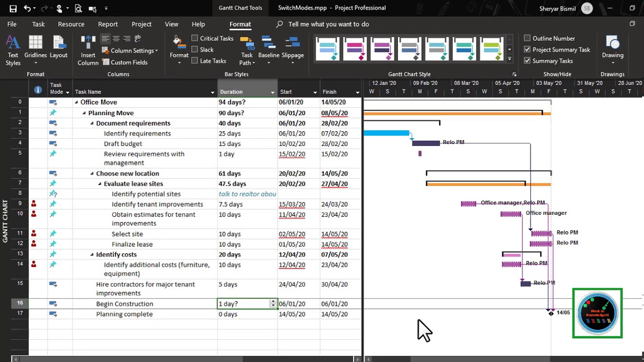Viewport: 644px width, 362px height.
Task: Open the Help tab
Action: coord(198,24)
